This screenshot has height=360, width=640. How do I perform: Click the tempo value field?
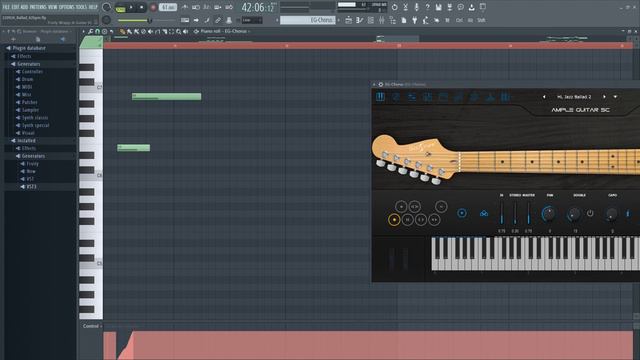[x=168, y=7]
